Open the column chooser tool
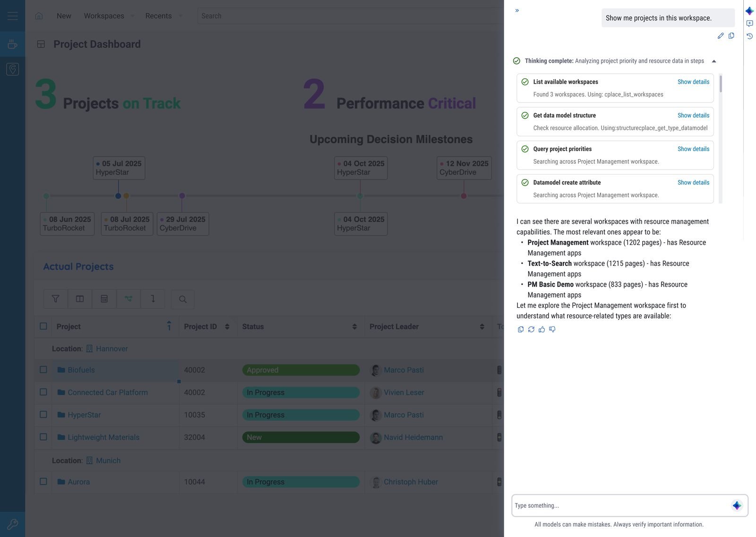756x537 pixels. pos(80,299)
